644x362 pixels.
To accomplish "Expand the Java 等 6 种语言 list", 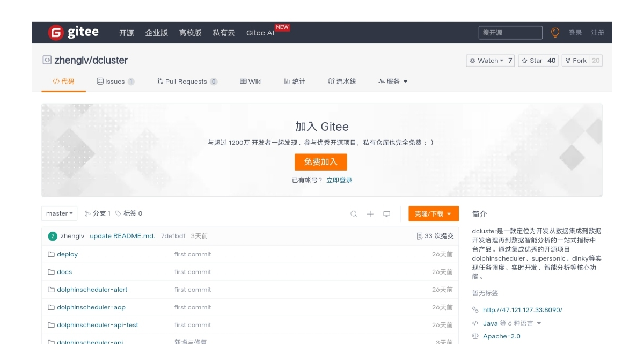I will pos(512,323).
